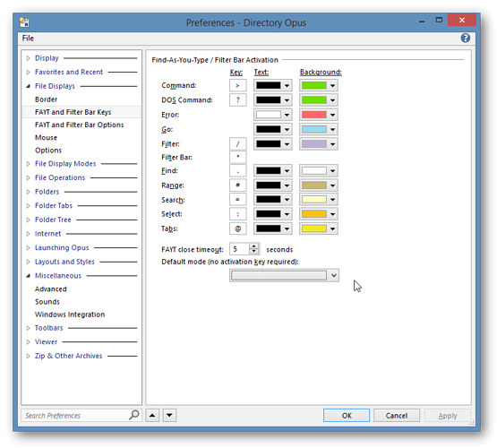Click the Command key field
This screenshot has height=448, width=497.
pyautogui.click(x=237, y=85)
